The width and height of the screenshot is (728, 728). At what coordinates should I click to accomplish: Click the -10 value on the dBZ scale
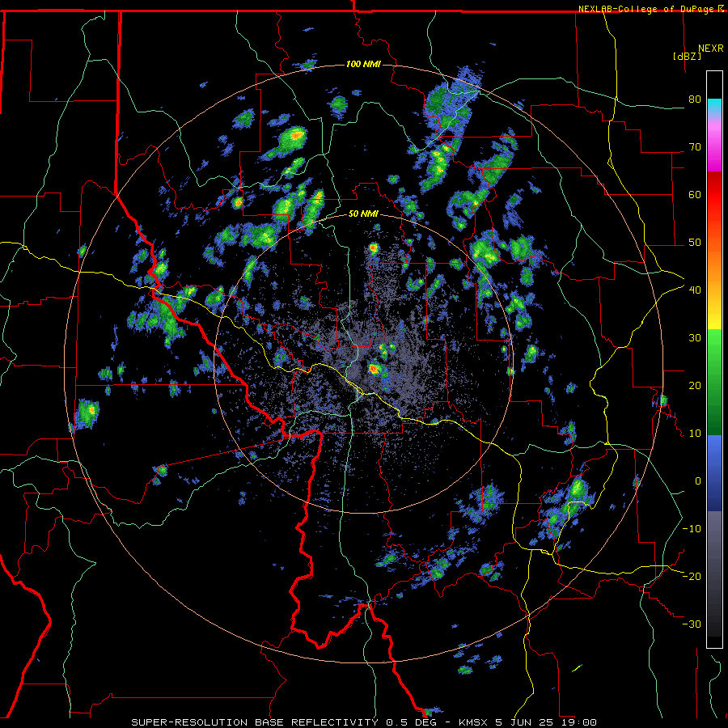pos(692,529)
